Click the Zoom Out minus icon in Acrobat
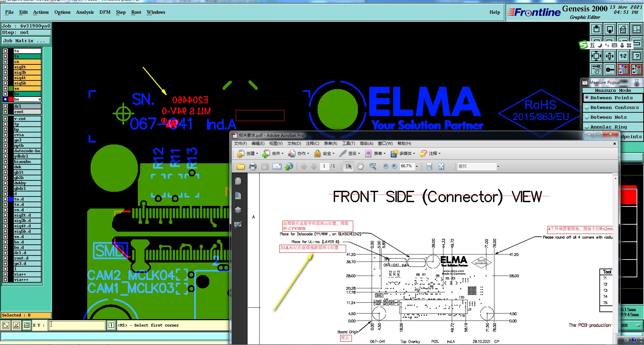The height and width of the screenshot is (345, 644). pyautogui.click(x=386, y=166)
